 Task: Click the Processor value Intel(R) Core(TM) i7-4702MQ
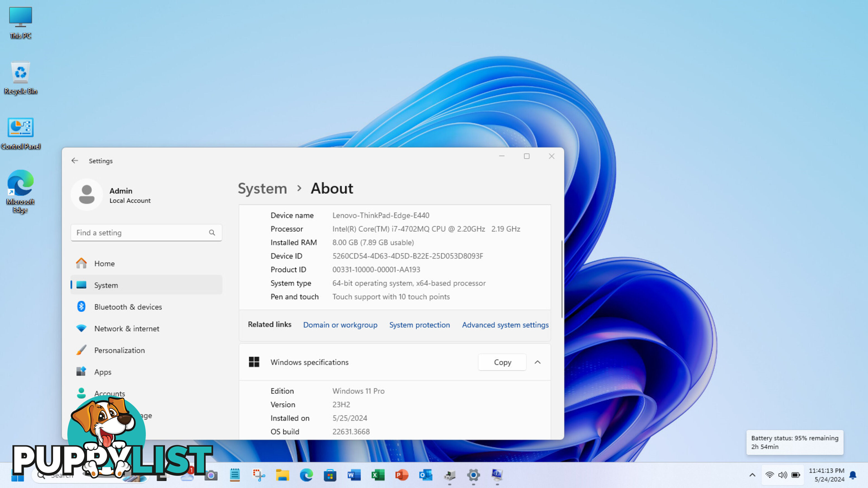pyautogui.click(x=426, y=229)
